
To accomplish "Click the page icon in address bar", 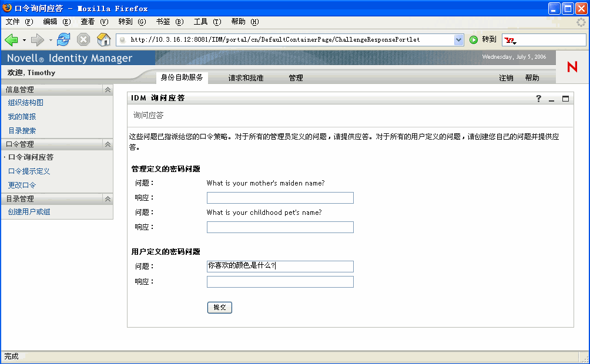I will (122, 39).
